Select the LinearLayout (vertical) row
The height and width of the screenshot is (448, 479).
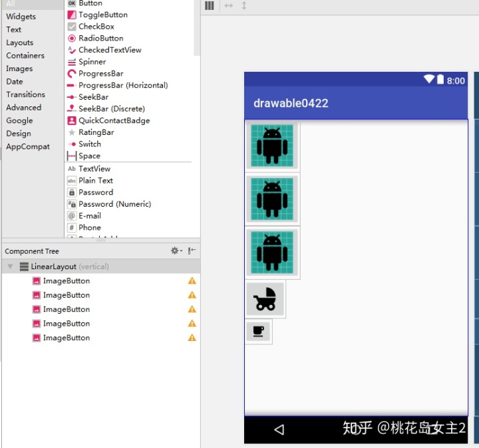[x=101, y=267]
